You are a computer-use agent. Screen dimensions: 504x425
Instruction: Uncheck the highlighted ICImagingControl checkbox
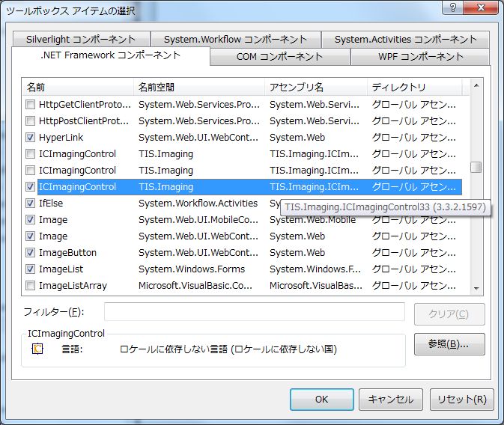[x=30, y=186]
